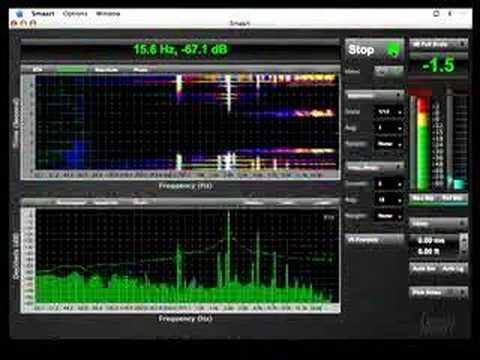
Task: Click the green measurement input level meter
Action: coord(423,143)
